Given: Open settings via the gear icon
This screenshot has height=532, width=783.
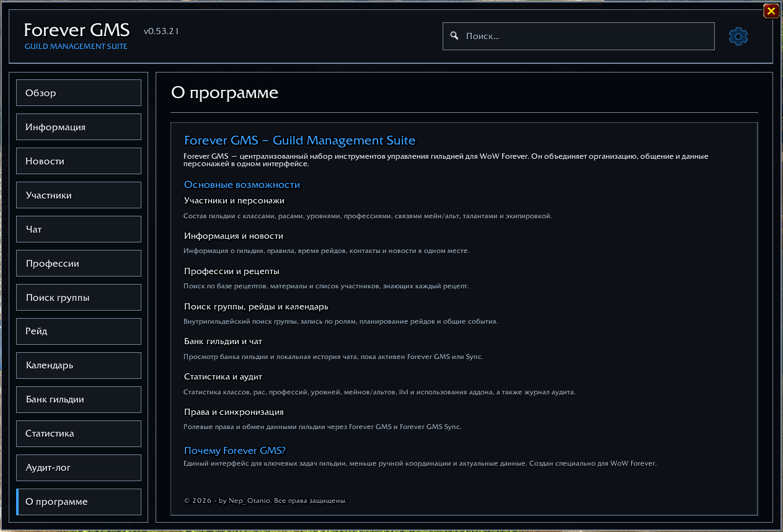Looking at the screenshot, I should pyautogui.click(x=738, y=37).
